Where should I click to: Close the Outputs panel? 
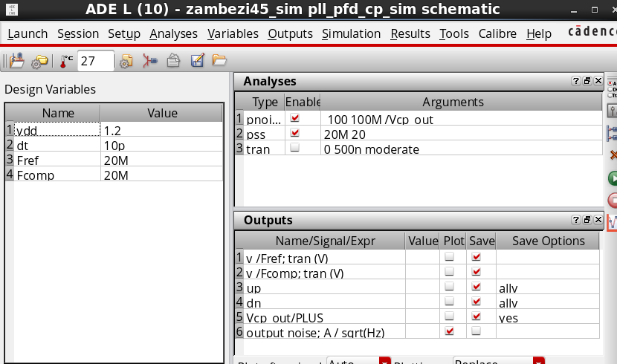coord(598,220)
